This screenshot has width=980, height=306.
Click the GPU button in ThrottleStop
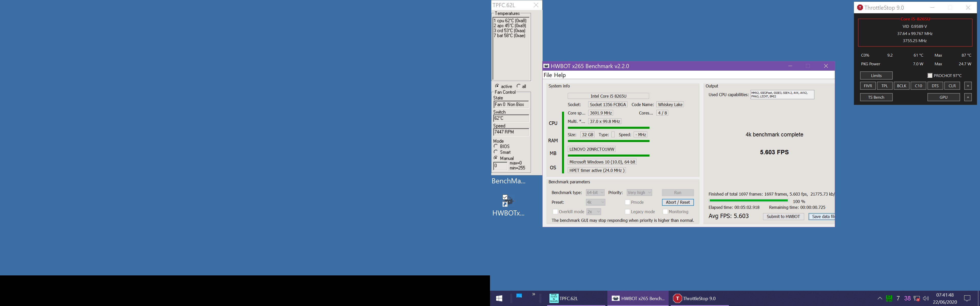944,97
